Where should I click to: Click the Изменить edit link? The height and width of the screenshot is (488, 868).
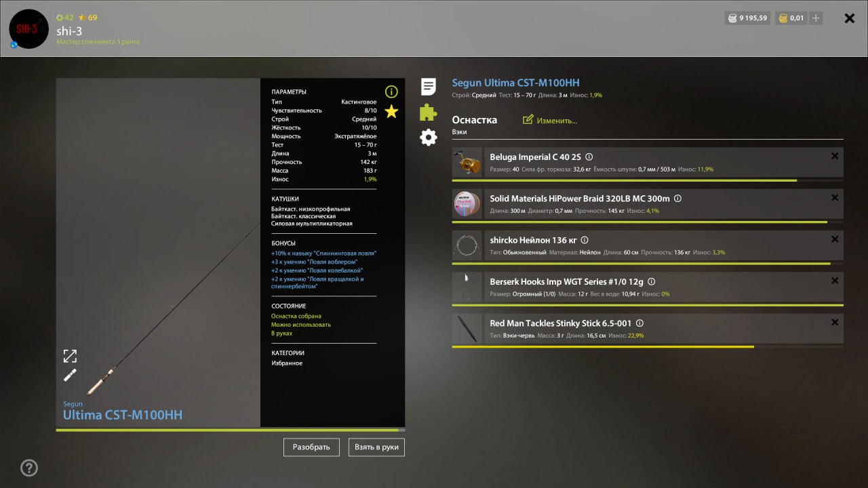tap(550, 121)
